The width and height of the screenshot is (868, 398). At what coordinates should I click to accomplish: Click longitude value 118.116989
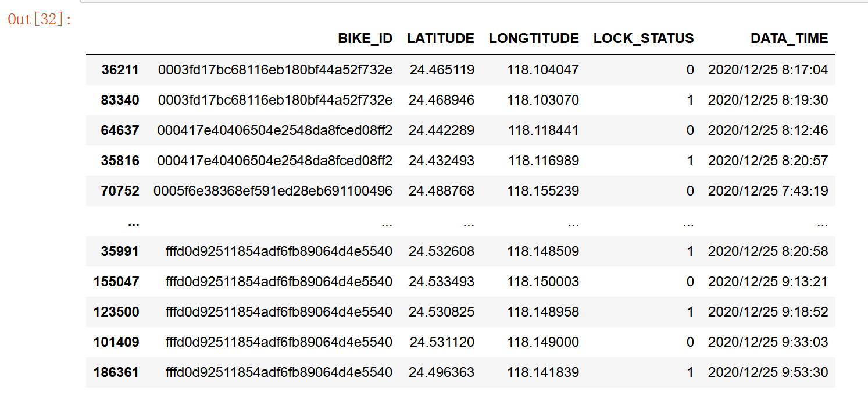point(544,161)
